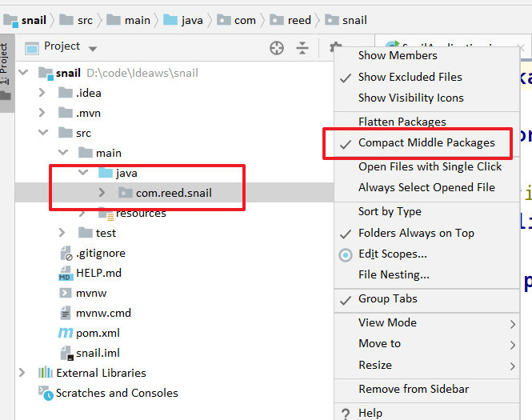532x420 pixels.
Task: Click the resources folder icon
Action: point(106,213)
